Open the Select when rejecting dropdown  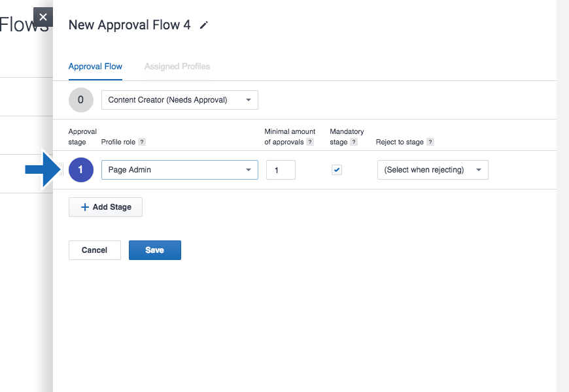pyautogui.click(x=432, y=170)
